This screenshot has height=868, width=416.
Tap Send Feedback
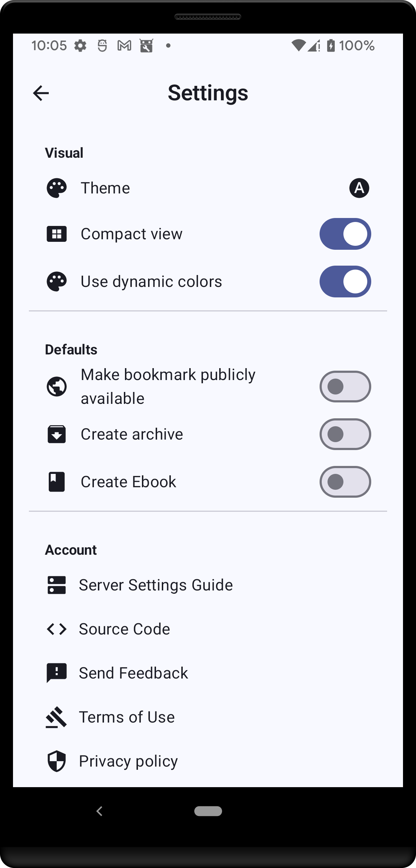tap(133, 673)
